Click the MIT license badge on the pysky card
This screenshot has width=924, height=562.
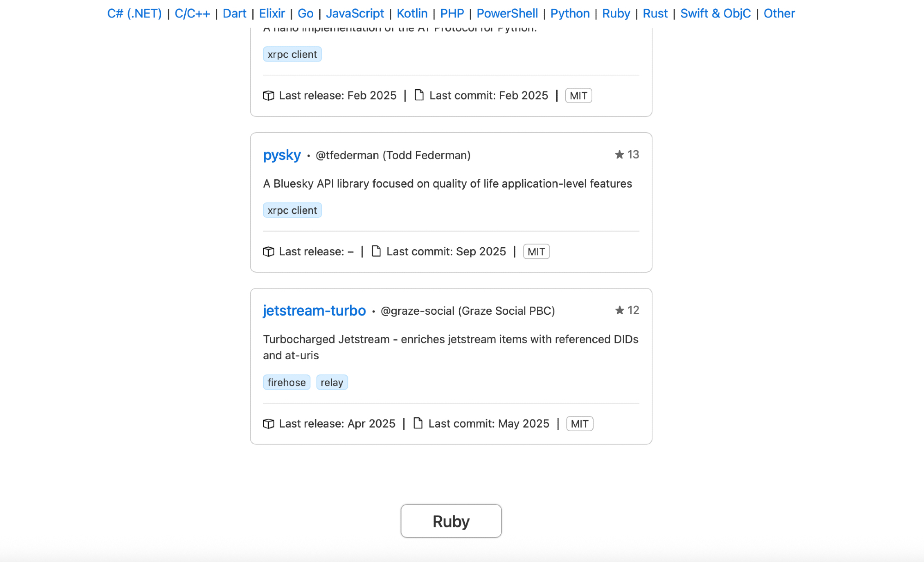[536, 252]
